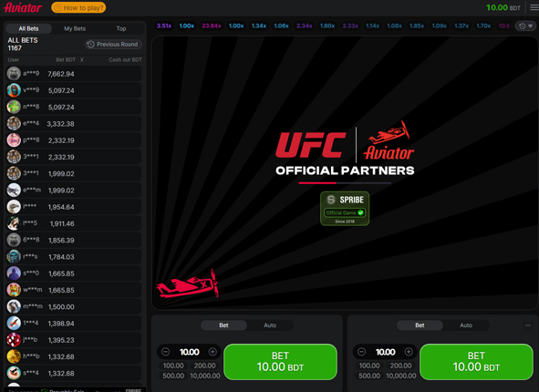Click clover avatar of user n***8
This screenshot has height=392, width=539.
tap(14, 107)
